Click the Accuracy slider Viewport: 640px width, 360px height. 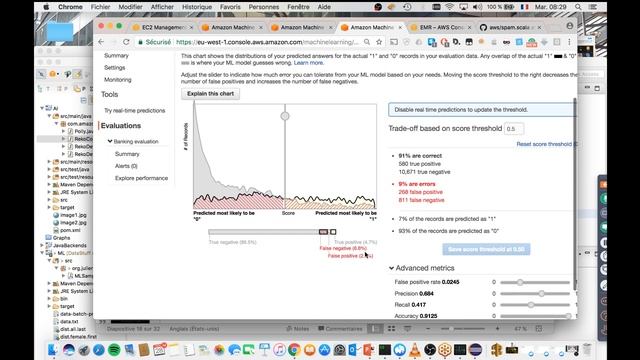click(535, 316)
